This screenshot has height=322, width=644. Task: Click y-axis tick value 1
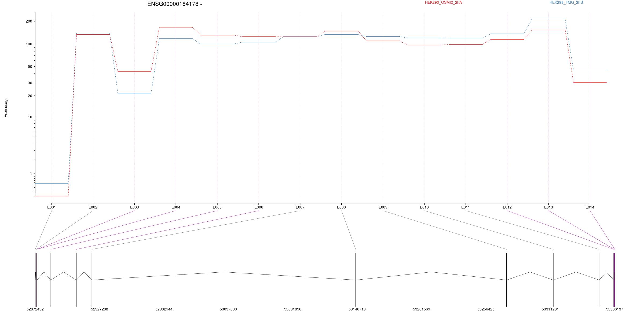31,174
